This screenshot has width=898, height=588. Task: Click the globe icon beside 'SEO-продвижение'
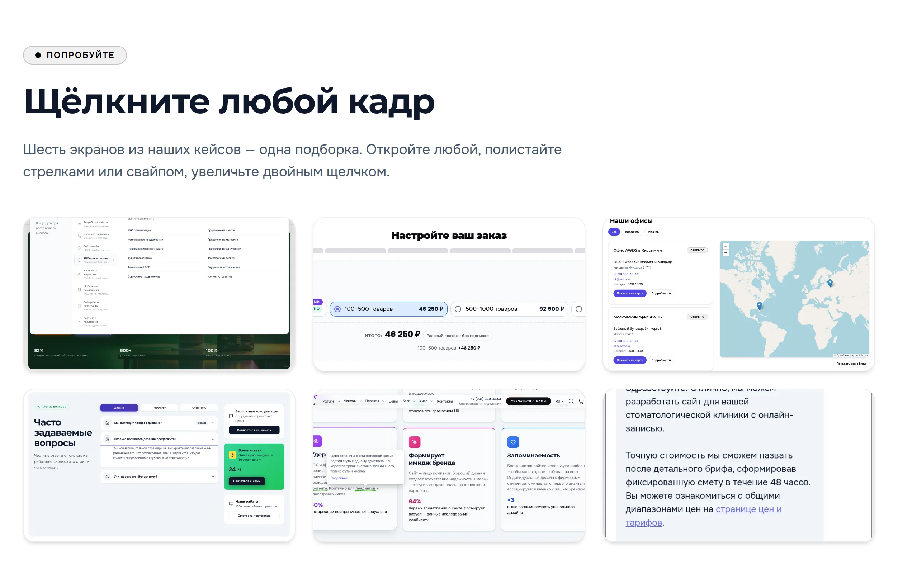click(79, 260)
